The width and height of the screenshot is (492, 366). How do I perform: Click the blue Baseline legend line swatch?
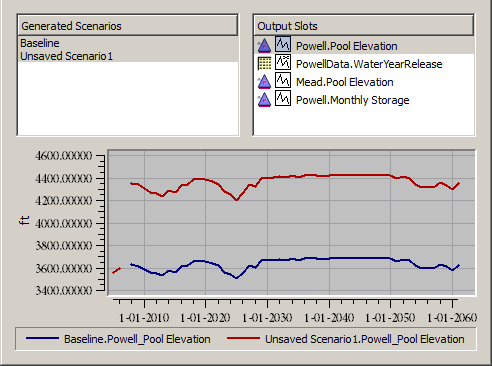click(43, 339)
